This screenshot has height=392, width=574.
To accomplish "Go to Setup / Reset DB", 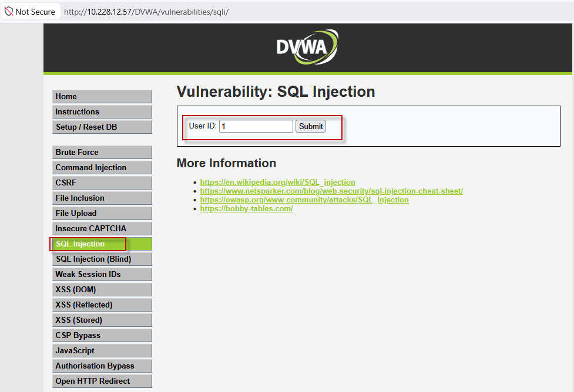I will [102, 127].
